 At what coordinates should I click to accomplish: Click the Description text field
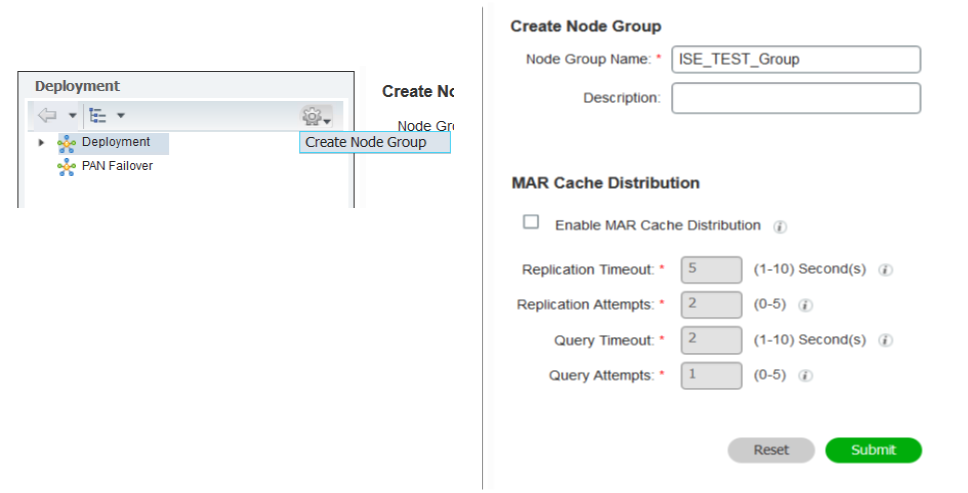(795, 98)
